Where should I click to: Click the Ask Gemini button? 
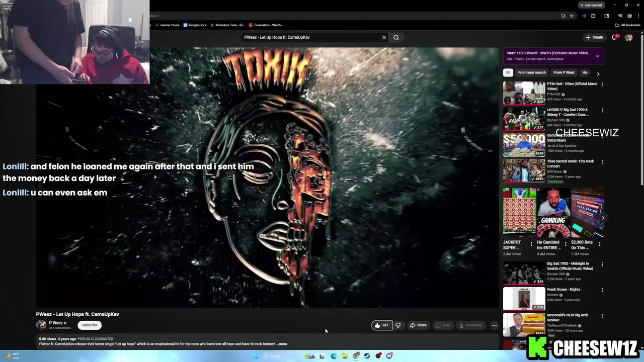[591, 5]
